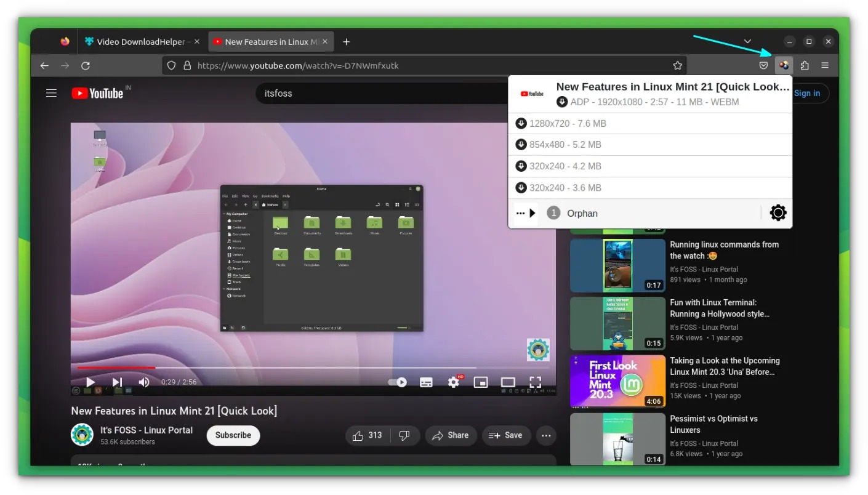Screen dimensions: 868x495
Task: Save video to playlist
Action: 506,435
